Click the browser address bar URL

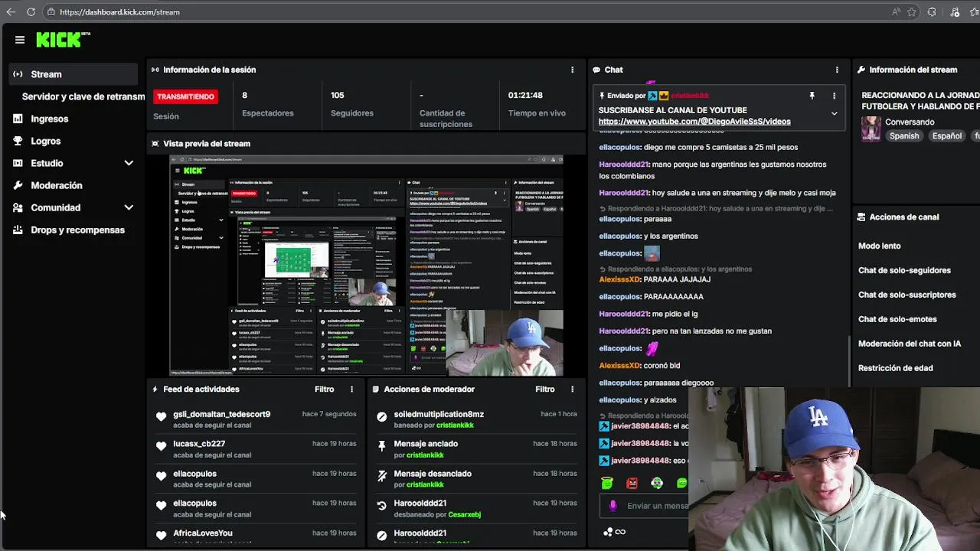119,12
